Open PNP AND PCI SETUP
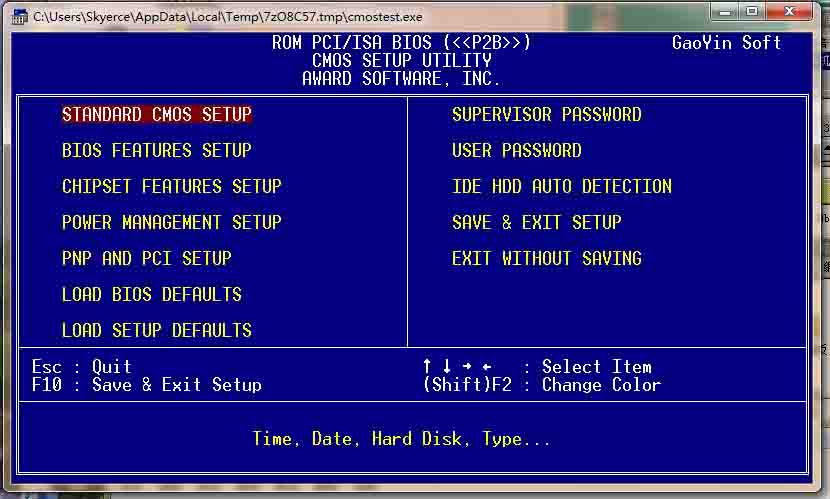The height and width of the screenshot is (499, 830). click(x=147, y=258)
